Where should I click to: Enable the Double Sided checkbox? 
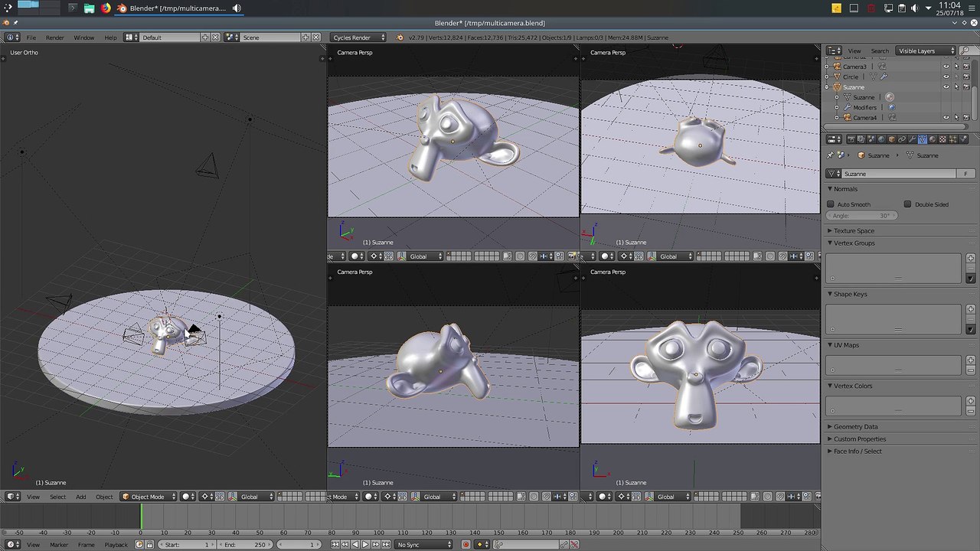click(907, 204)
